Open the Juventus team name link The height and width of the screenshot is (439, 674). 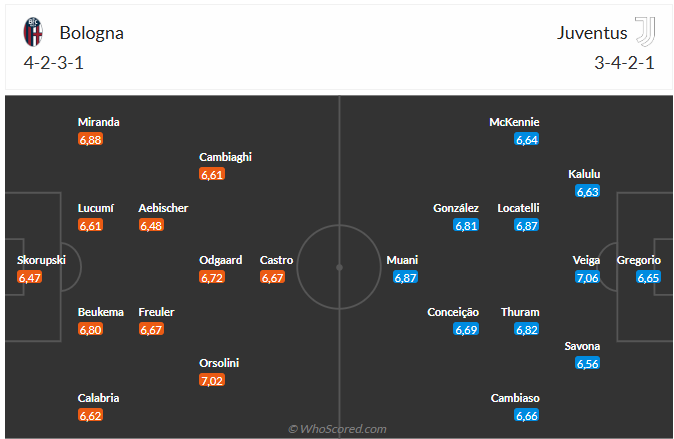[x=592, y=33]
